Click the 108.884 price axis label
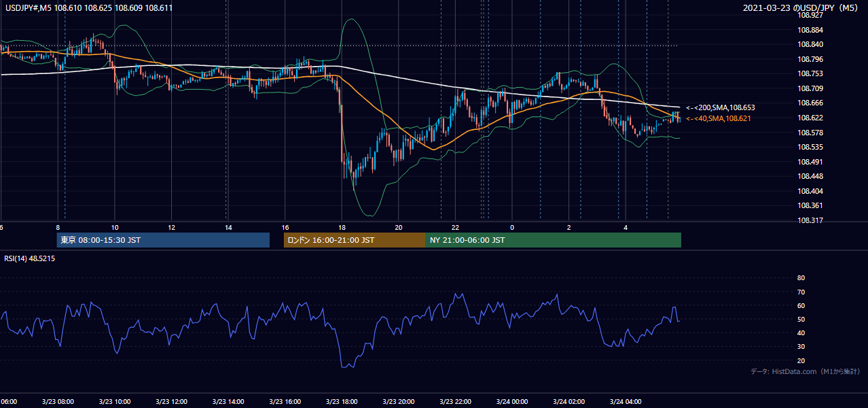Image resolution: width=868 pixels, height=408 pixels. 810,30
